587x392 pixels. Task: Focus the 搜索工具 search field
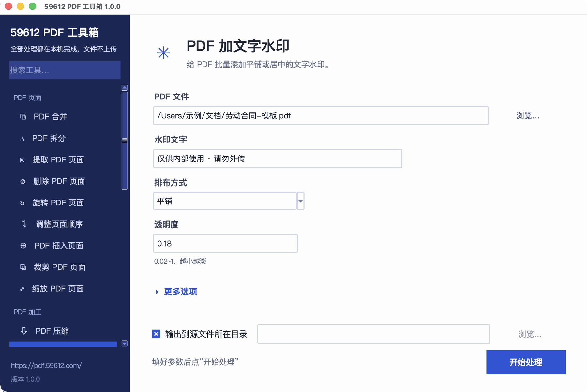point(65,70)
